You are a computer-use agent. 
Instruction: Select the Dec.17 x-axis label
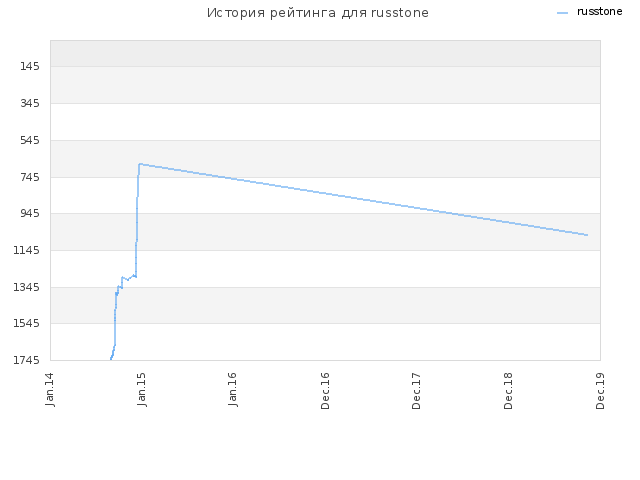coord(416,391)
